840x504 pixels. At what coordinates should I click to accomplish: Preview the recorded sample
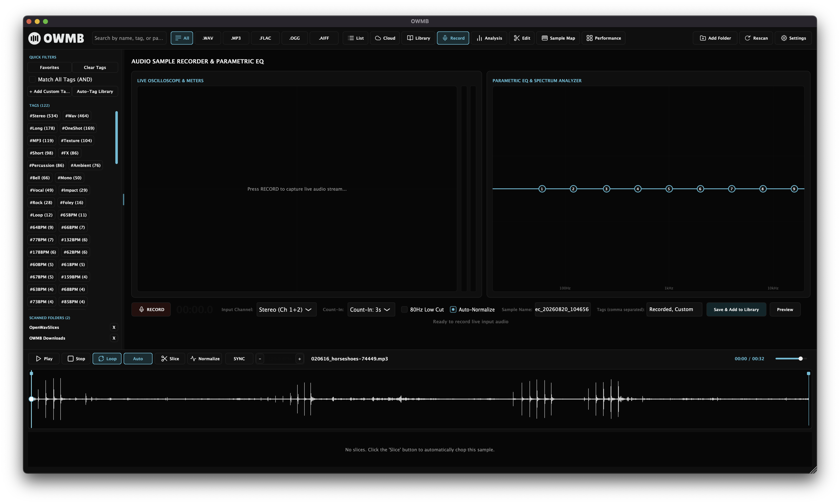pyautogui.click(x=785, y=309)
